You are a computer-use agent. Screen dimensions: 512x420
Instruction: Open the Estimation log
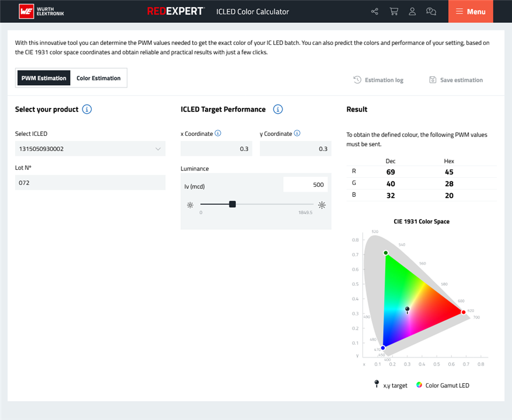378,80
